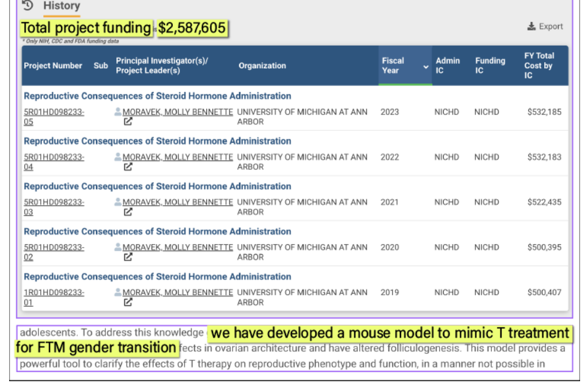Click the Organization column header
This screenshot has width=588, height=383.
(262, 66)
